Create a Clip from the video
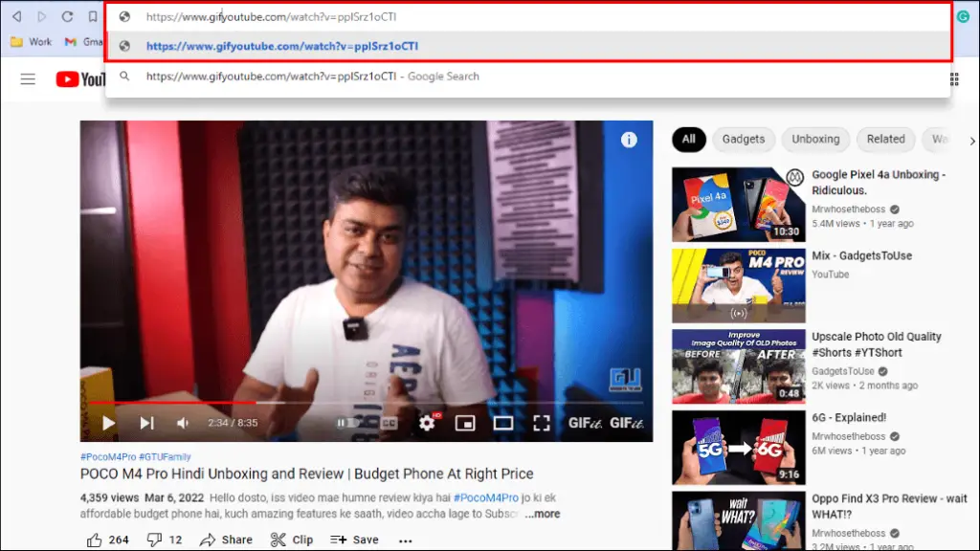Screen dimensions: 980x551 [x=292, y=540]
